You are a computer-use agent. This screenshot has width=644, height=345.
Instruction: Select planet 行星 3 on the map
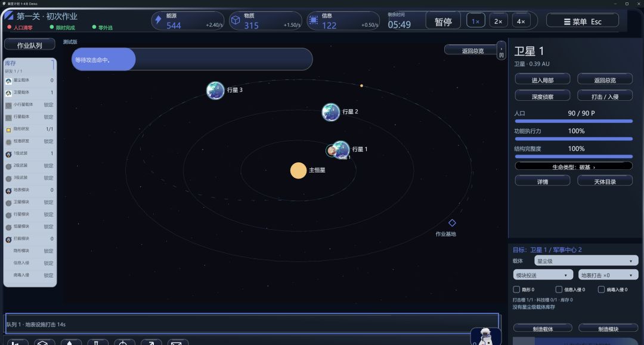[215, 91]
